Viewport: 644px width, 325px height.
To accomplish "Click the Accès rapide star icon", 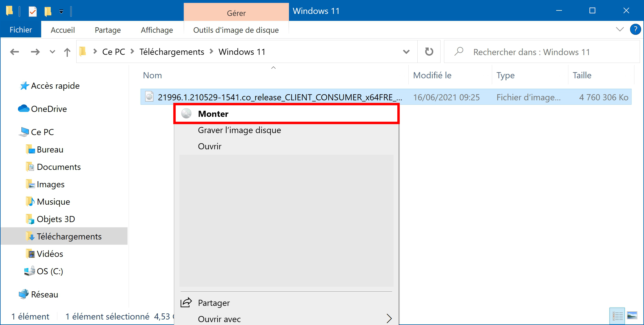I will tap(24, 86).
